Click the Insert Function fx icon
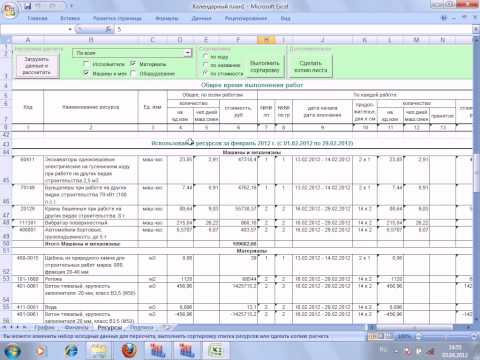480x360 pixels. (x=109, y=29)
